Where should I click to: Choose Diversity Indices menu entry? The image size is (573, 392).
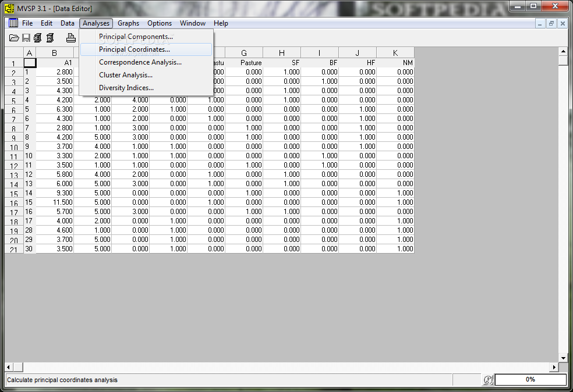[146, 88]
